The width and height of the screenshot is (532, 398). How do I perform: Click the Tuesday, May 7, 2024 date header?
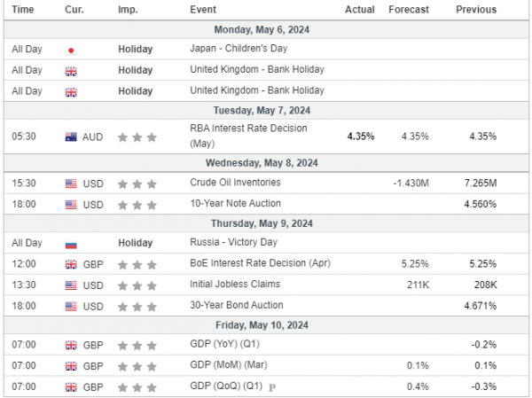tap(262, 111)
